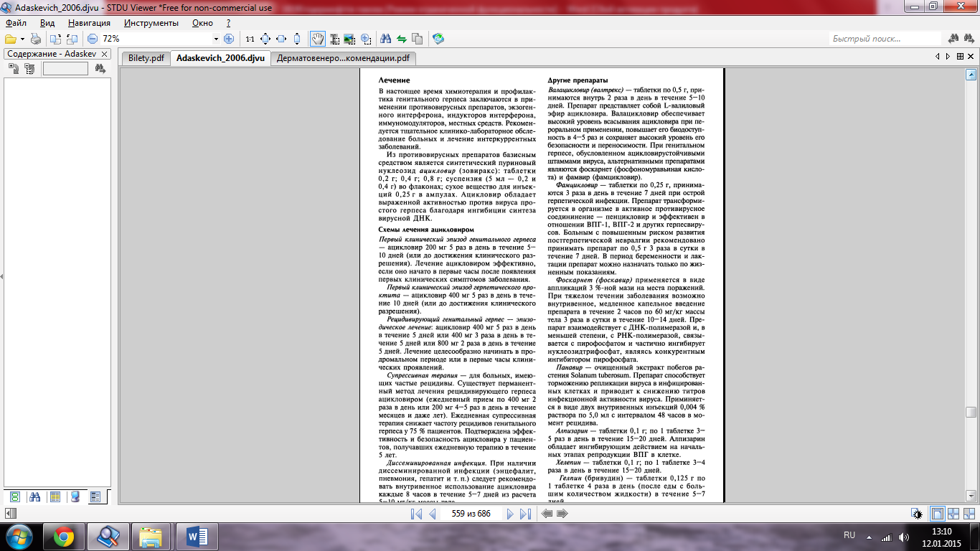
Task: Expand all contents tree nodes
Action: tap(14, 69)
